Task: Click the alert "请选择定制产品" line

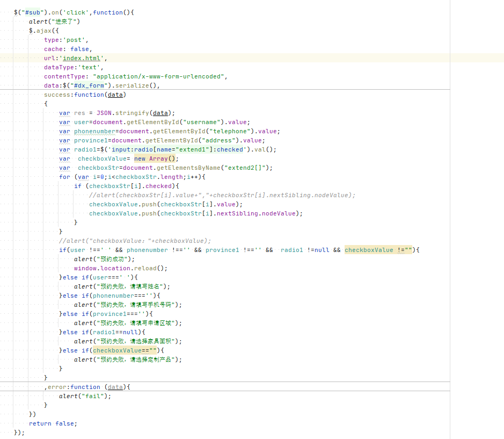Action: (128, 360)
